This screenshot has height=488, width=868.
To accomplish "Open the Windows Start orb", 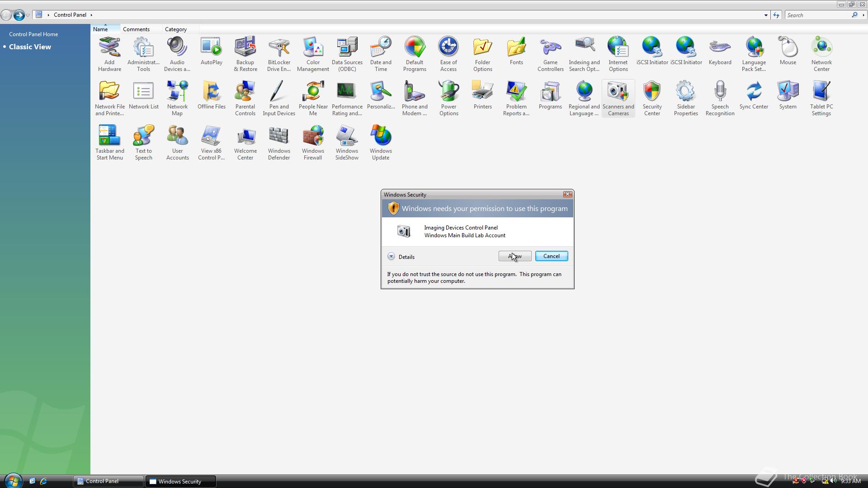I will [x=13, y=481].
